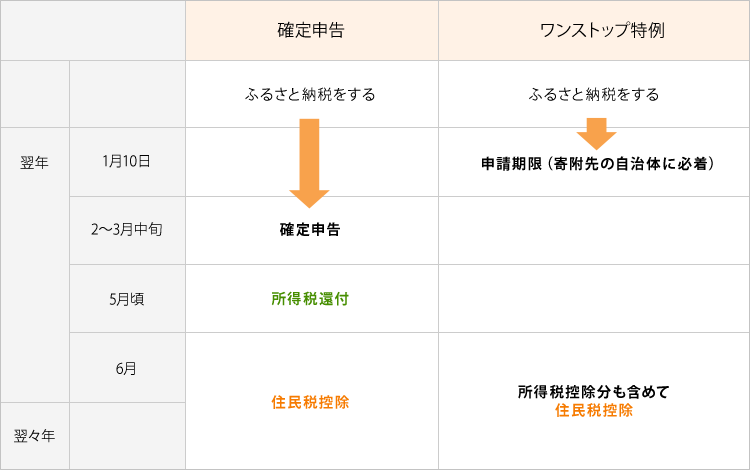Image resolution: width=750 pixels, height=470 pixels.
Task: Click orange 住民税控除 in ワンストップ特例 column
Action: 594,410
